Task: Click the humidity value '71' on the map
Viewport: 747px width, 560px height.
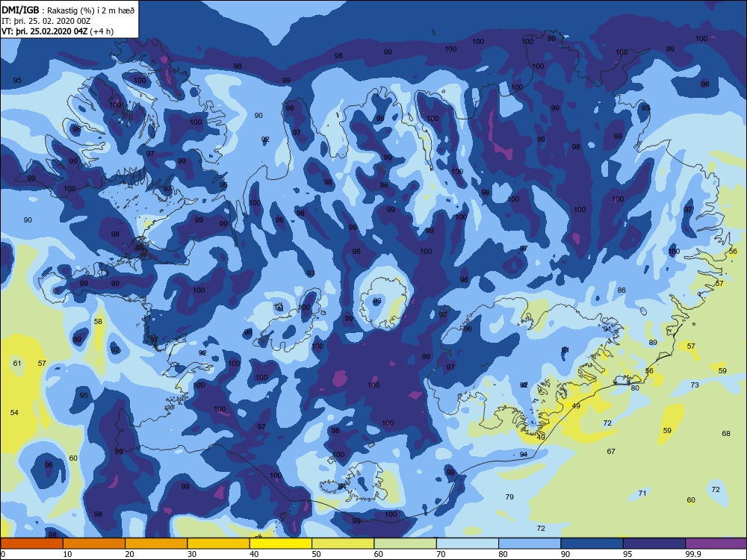Action: (x=642, y=494)
